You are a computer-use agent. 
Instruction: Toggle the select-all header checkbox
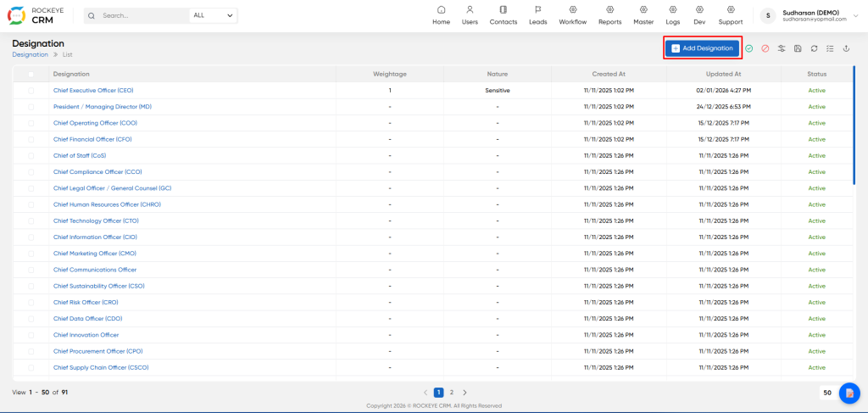[x=31, y=74]
